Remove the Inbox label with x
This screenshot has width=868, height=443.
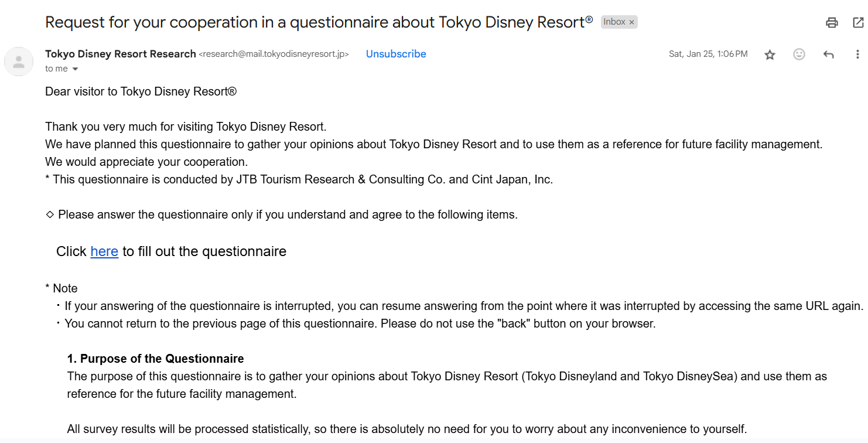point(631,22)
